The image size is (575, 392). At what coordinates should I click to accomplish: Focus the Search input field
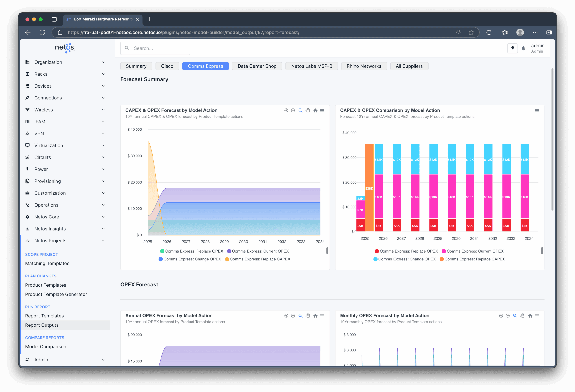click(x=155, y=48)
